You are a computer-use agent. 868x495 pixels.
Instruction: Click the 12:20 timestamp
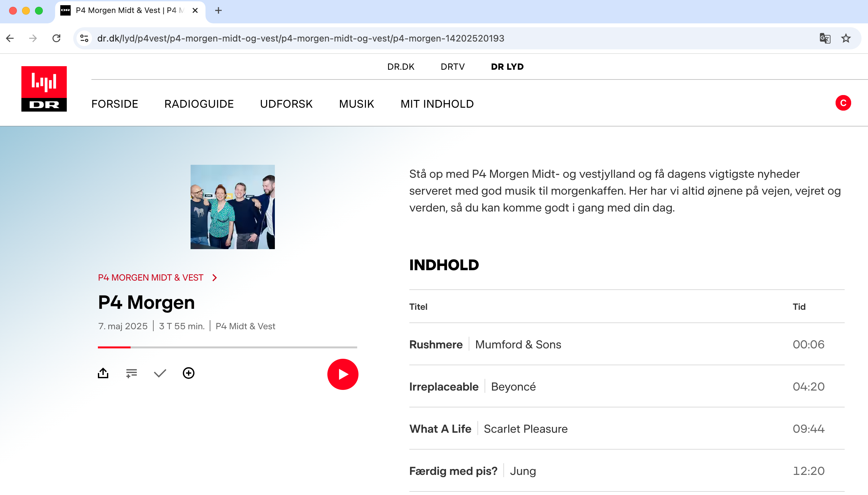point(809,471)
